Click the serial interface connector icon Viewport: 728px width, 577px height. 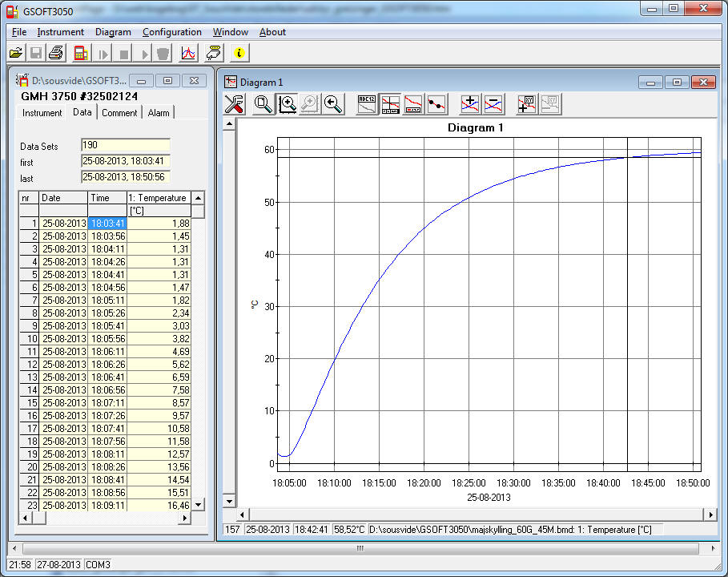(x=214, y=53)
